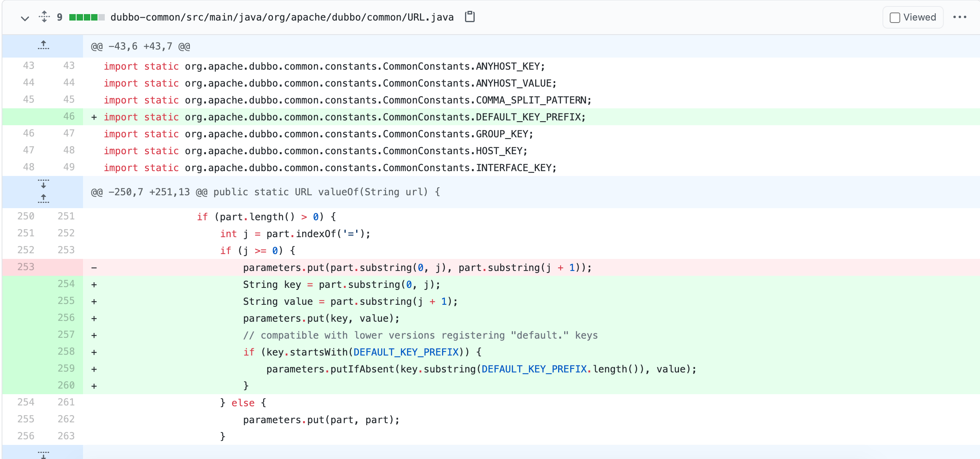Mark file as Viewed checkbox
Image resolution: width=980 pixels, height=459 pixels.
click(x=895, y=17)
